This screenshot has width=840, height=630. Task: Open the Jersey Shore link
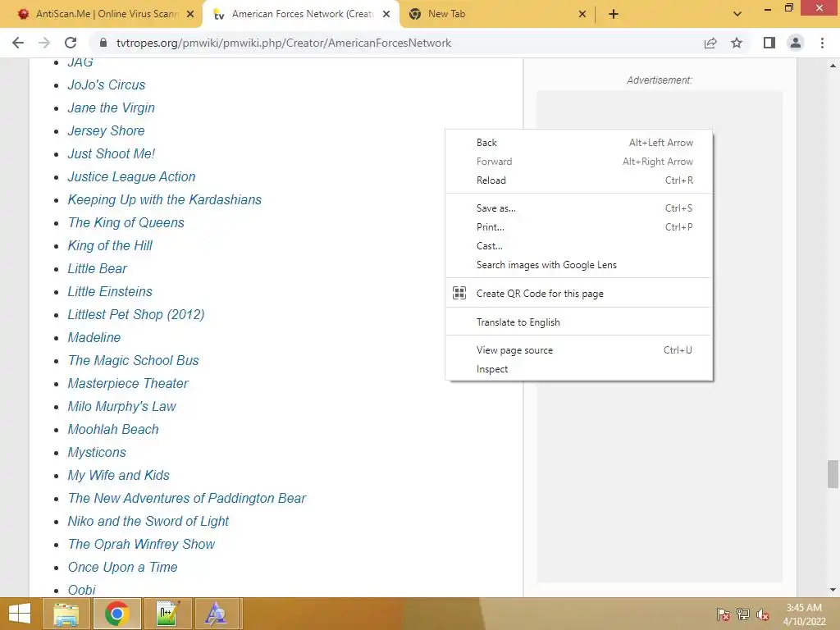106,130
